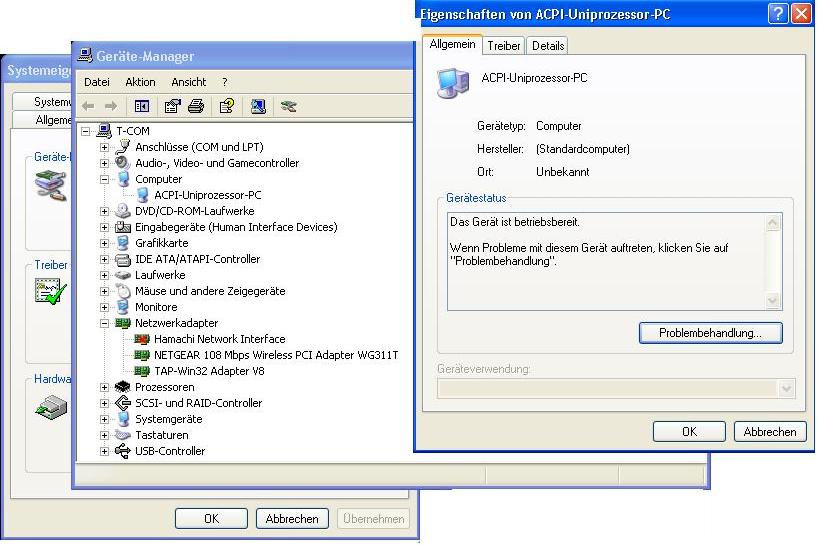The height and width of the screenshot is (546, 821).
Task: Click the Problembehandlung... button
Action: (710, 332)
